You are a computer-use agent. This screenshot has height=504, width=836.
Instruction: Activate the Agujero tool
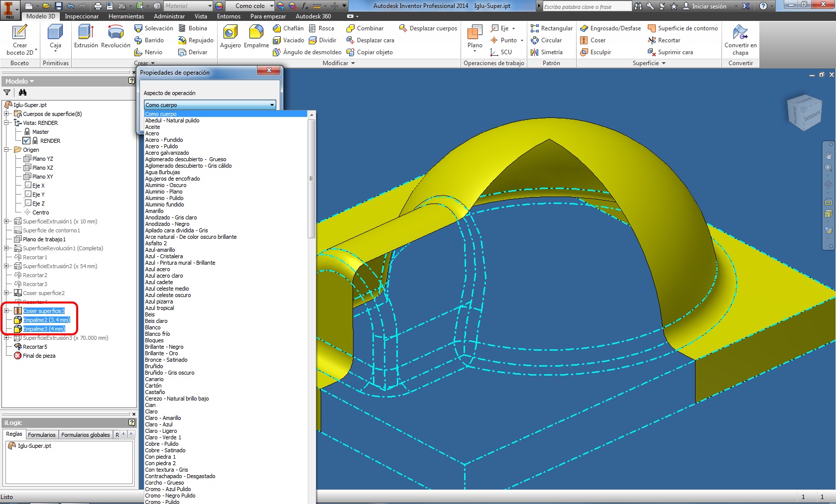pos(230,37)
